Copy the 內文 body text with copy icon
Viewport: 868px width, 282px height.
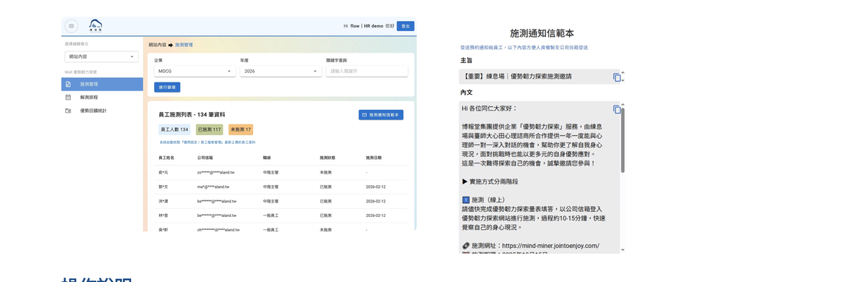click(x=617, y=109)
